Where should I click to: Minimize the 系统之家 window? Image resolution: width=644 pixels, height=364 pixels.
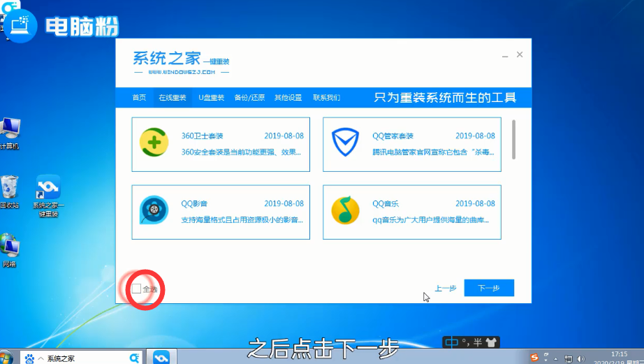[505, 55]
